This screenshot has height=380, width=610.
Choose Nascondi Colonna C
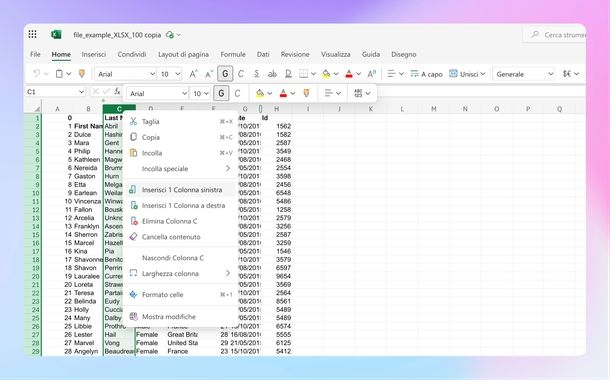[x=181, y=258]
